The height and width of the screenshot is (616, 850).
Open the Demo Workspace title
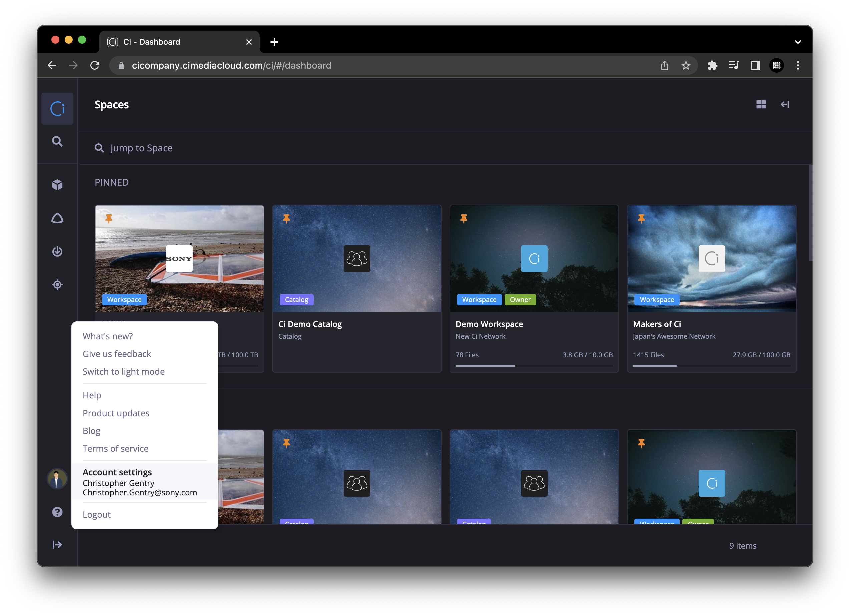pos(489,324)
